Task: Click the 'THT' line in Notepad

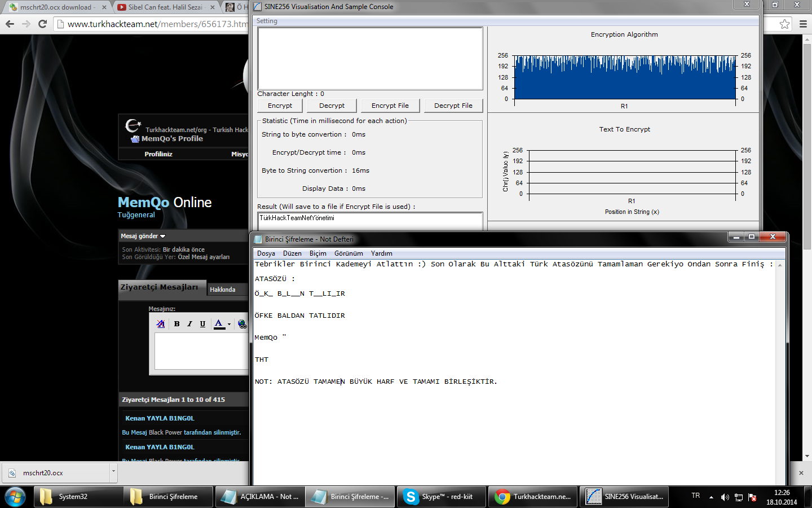Action: (262, 360)
